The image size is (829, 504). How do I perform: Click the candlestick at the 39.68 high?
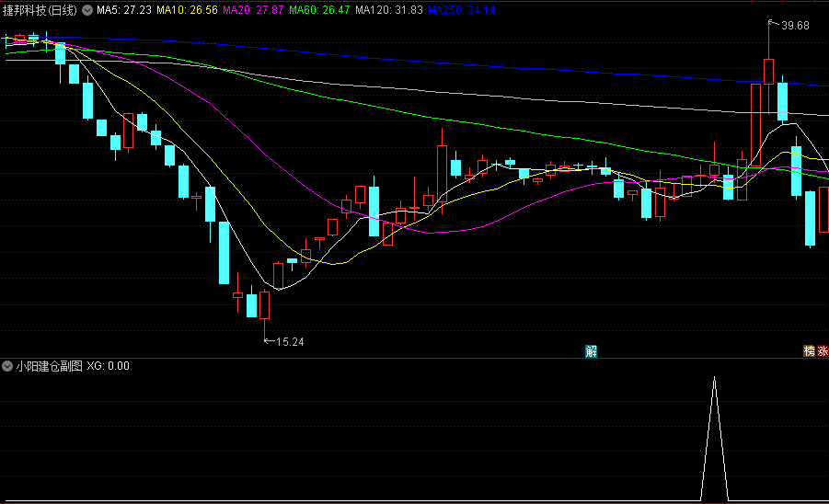tap(768, 72)
